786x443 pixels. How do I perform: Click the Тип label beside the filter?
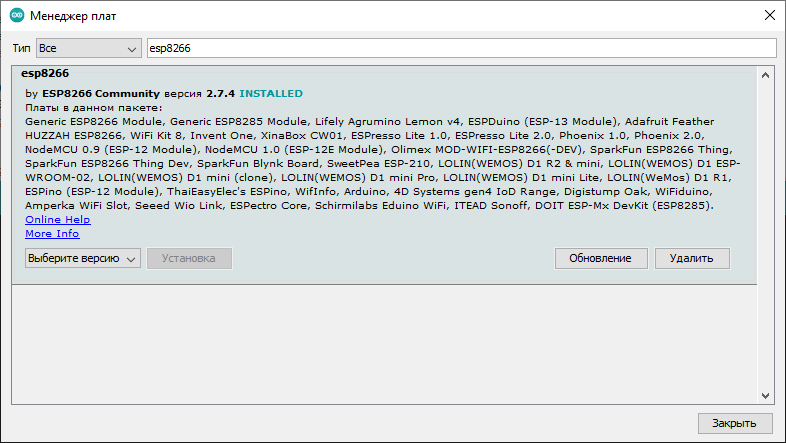tap(21, 48)
